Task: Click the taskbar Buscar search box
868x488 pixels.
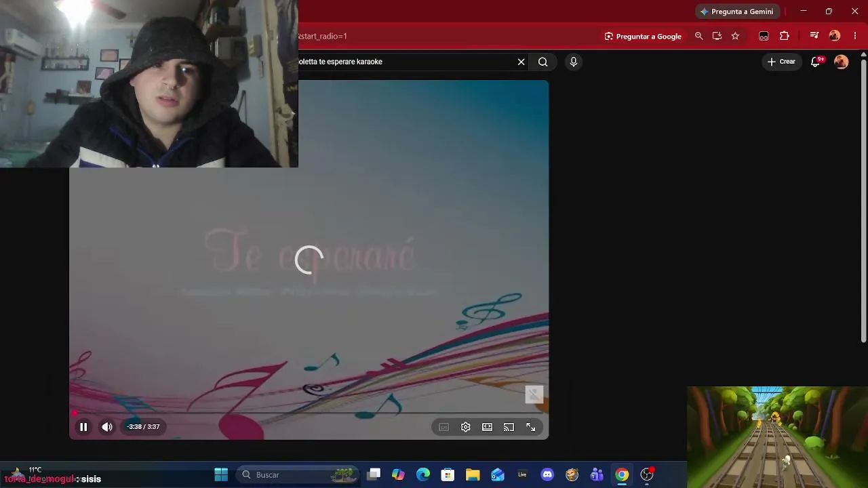Action: [x=298, y=474]
